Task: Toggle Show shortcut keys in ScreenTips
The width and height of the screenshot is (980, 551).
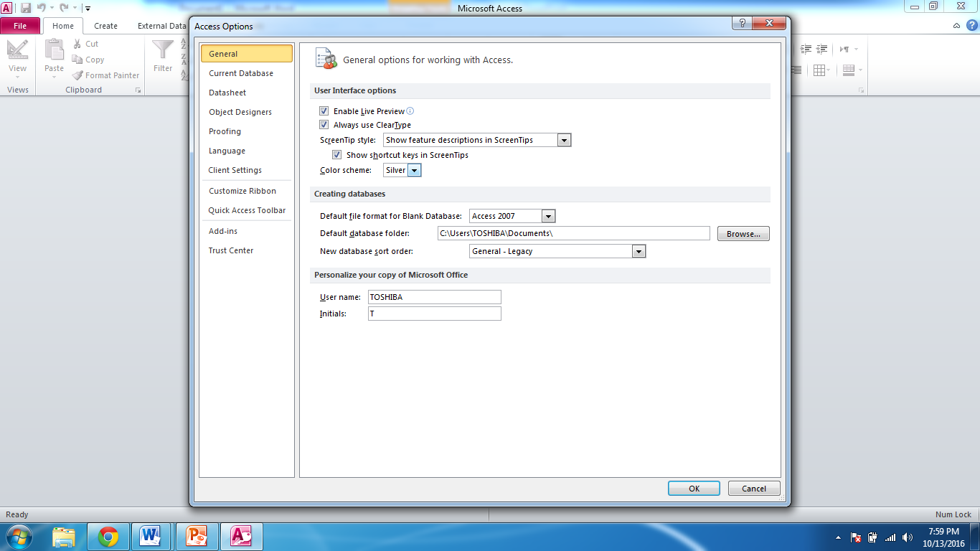Action: tap(336, 155)
